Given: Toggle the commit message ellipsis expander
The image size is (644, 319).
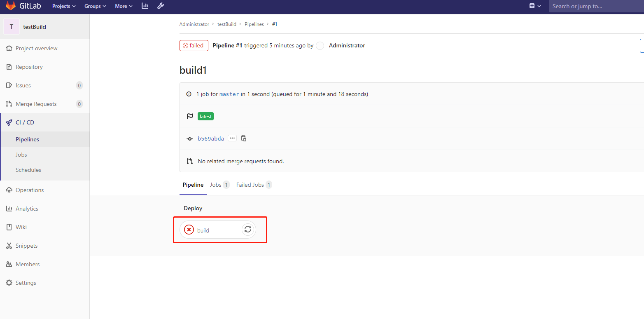Looking at the screenshot, I should pyautogui.click(x=232, y=138).
